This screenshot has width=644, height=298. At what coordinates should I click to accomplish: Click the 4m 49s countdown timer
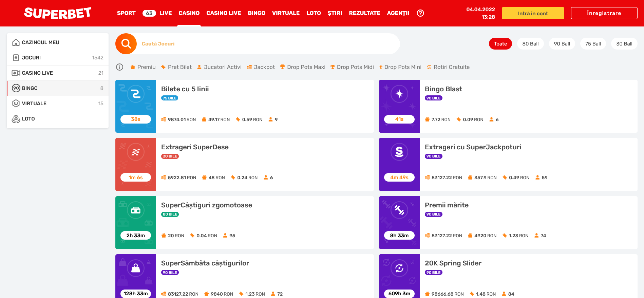tap(399, 178)
